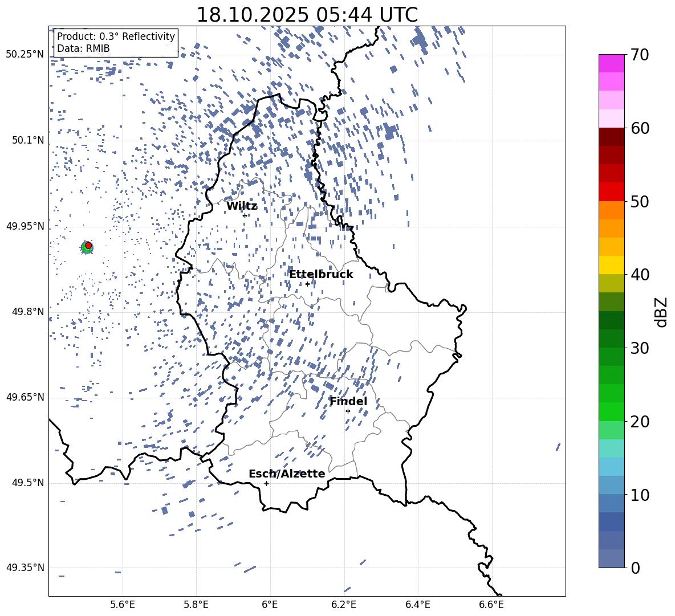Click the colorbar tick label 30
The width and height of the screenshot is (675, 616).
640,348
